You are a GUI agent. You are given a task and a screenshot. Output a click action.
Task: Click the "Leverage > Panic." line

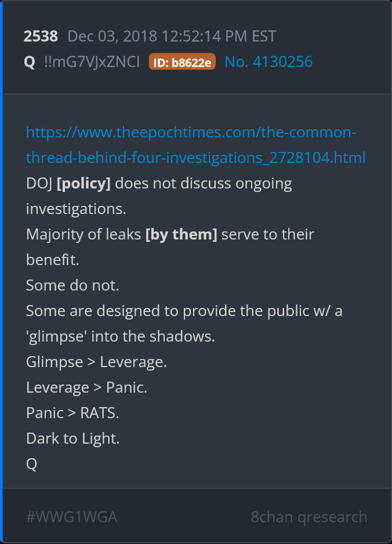(86, 387)
